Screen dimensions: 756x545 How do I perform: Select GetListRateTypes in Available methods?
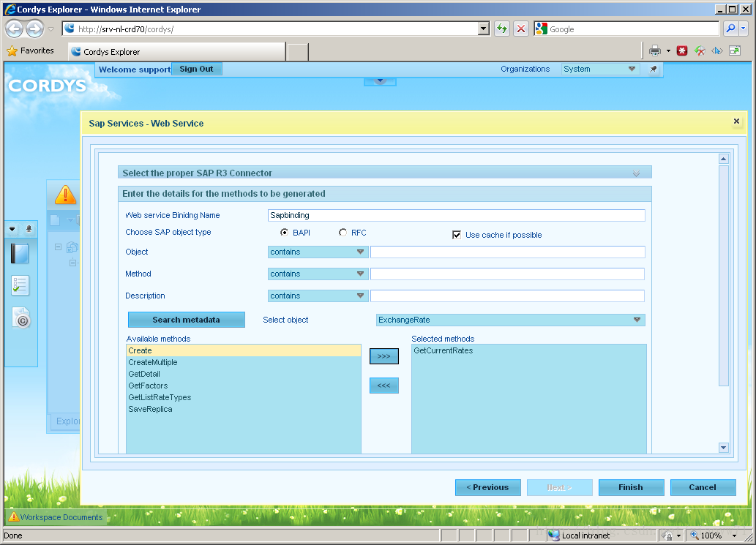244,397
